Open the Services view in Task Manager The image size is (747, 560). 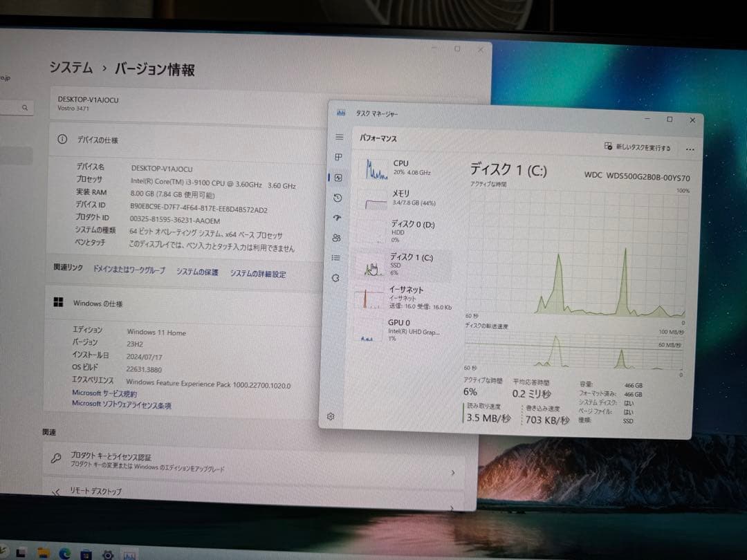click(337, 277)
